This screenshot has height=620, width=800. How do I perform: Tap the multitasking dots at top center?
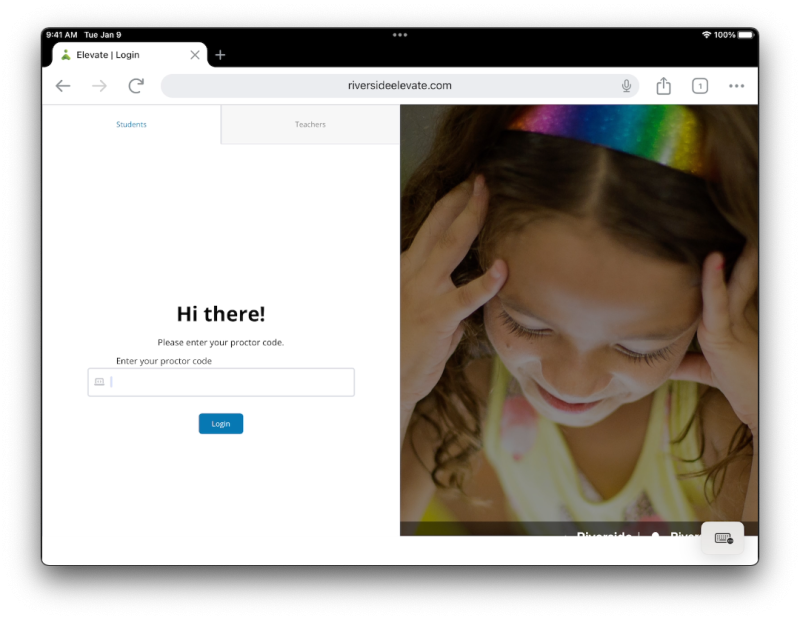pyautogui.click(x=400, y=35)
